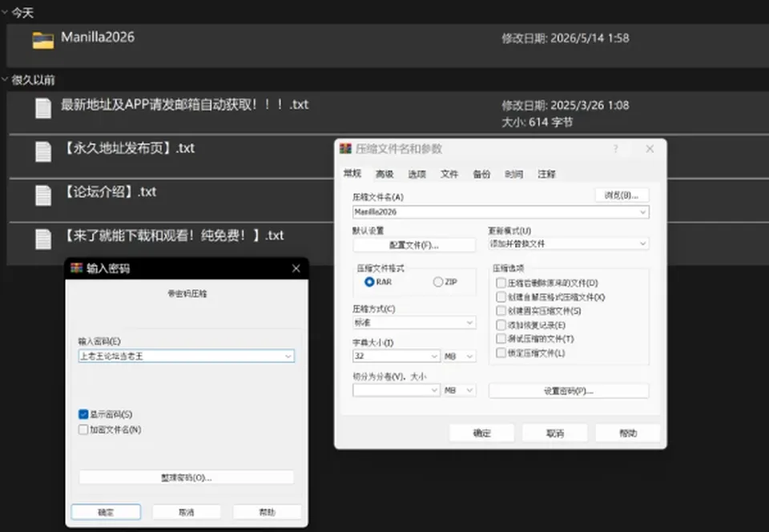Click the WinRAR icon in 输入密码 title bar

pyautogui.click(x=77, y=268)
